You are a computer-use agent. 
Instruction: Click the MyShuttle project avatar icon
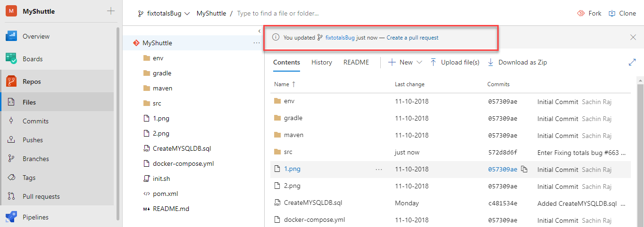tap(11, 11)
